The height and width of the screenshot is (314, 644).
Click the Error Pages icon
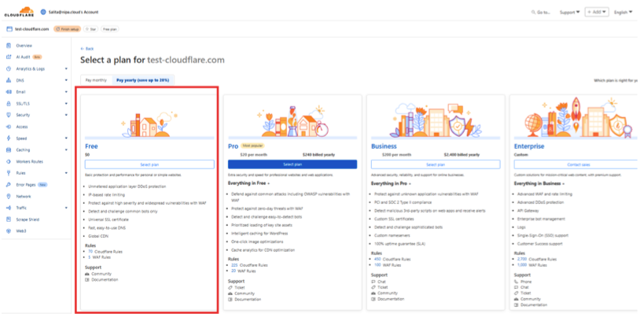point(8,185)
